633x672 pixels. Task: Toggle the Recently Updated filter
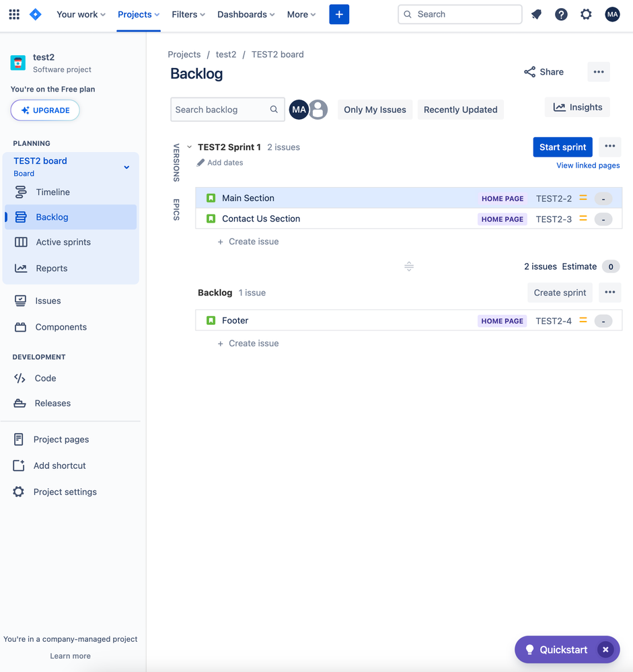pyautogui.click(x=461, y=110)
